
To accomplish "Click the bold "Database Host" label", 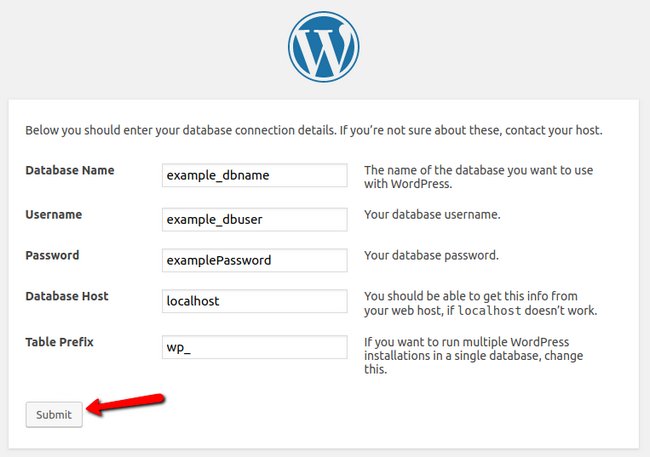I will coord(67,296).
